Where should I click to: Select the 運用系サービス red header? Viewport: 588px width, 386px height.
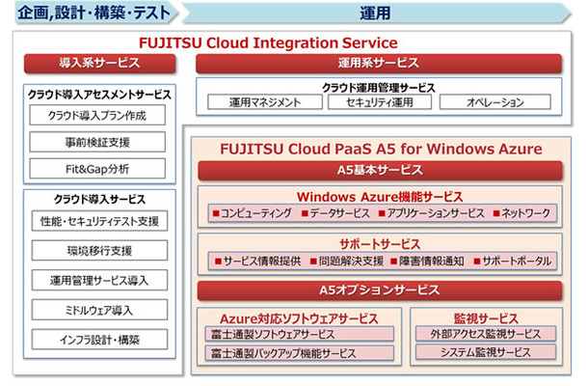379,63
